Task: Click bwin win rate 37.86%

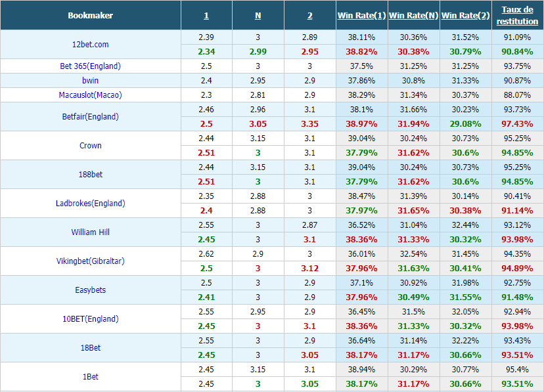Action: click(x=361, y=80)
